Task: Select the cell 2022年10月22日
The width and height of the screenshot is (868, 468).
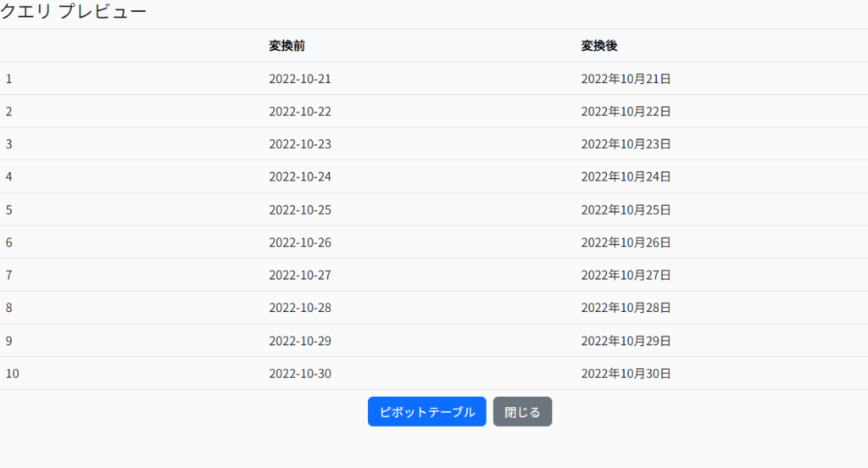Action: 626,112
